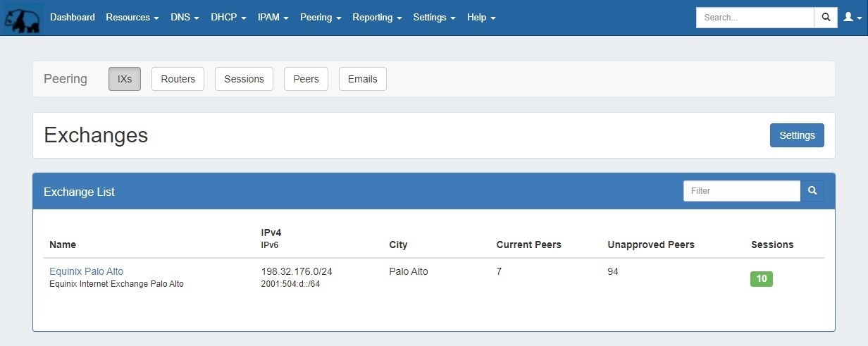The image size is (868, 346).
Task: Click the elephant logo in the navbar
Action: click(22, 18)
